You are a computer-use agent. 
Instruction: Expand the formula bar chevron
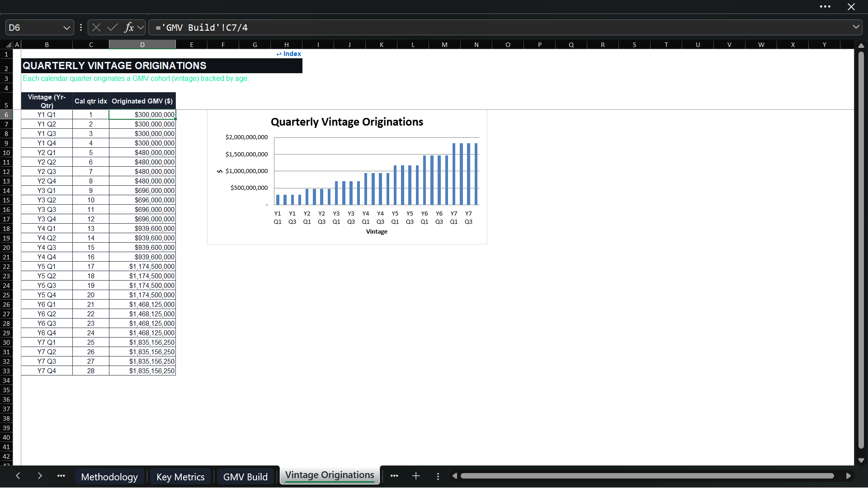[x=856, y=27]
